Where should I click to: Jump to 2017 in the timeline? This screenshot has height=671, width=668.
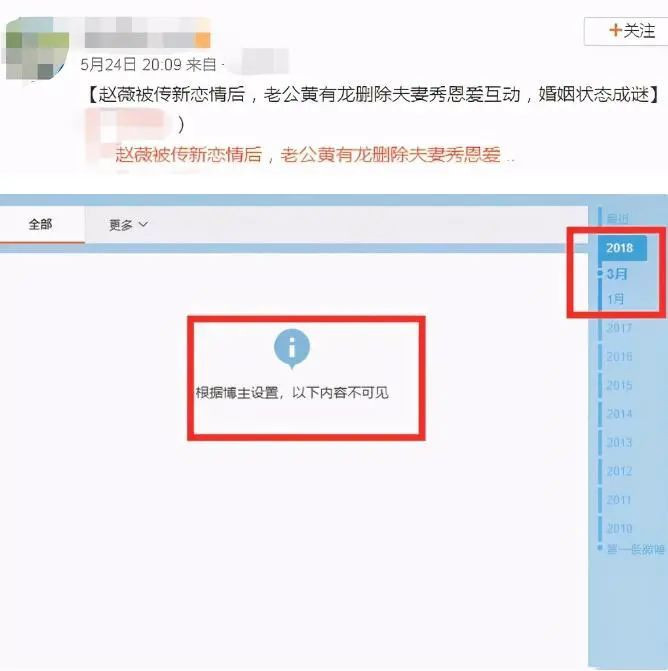pyautogui.click(x=619, y=328)
